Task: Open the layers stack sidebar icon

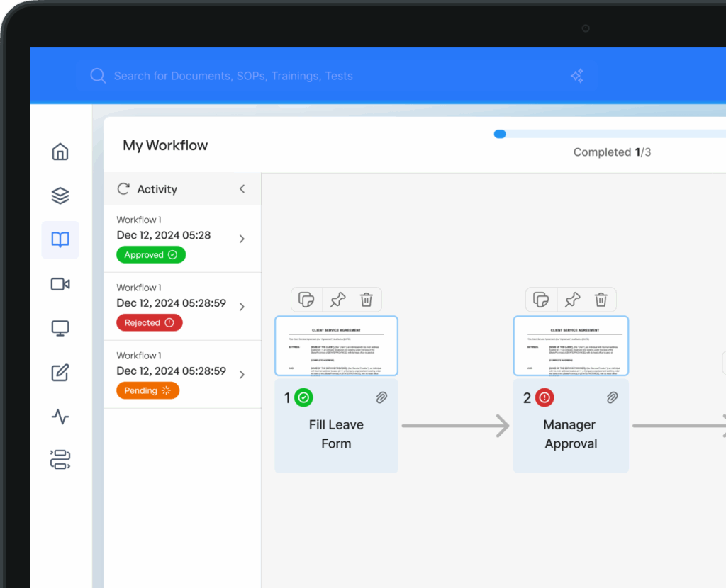Action: point(60,196)
